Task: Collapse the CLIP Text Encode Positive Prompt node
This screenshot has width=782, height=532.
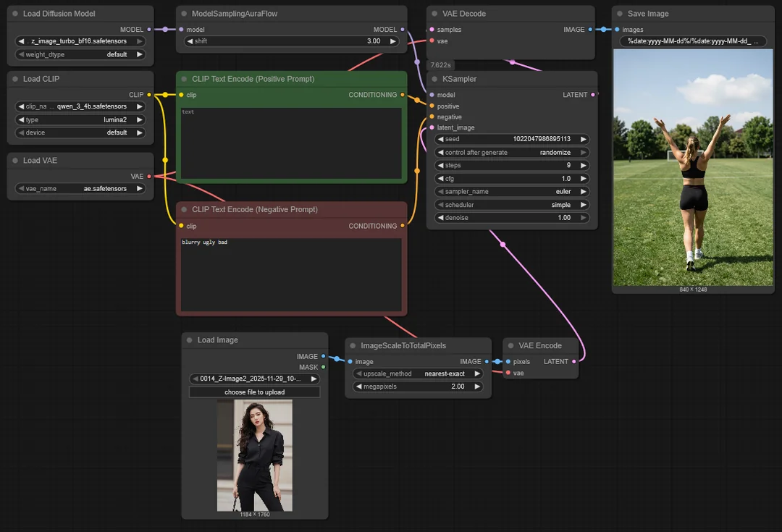Action: [x=184, y=78]
